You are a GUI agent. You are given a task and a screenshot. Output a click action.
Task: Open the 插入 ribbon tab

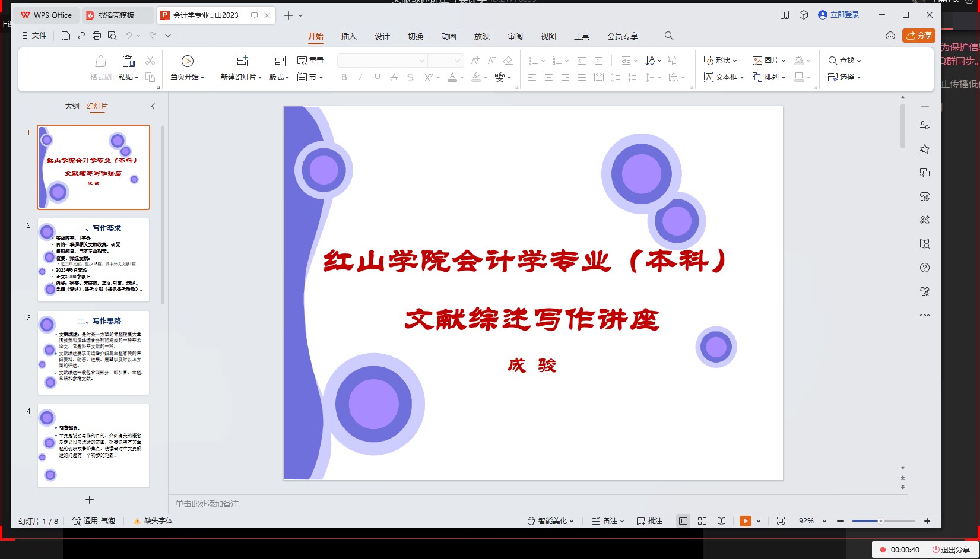(348, 36)
